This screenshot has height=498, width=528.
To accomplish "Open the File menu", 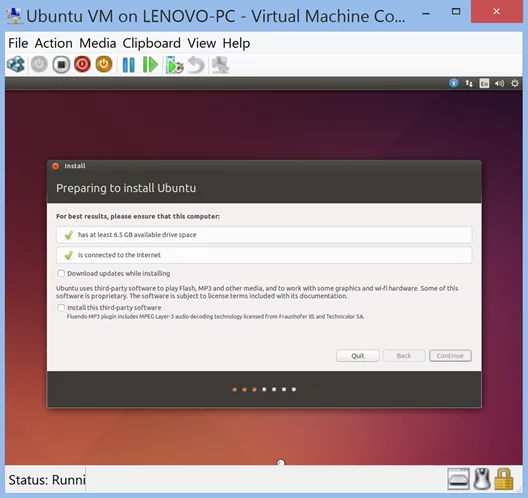I will [18, 43].
